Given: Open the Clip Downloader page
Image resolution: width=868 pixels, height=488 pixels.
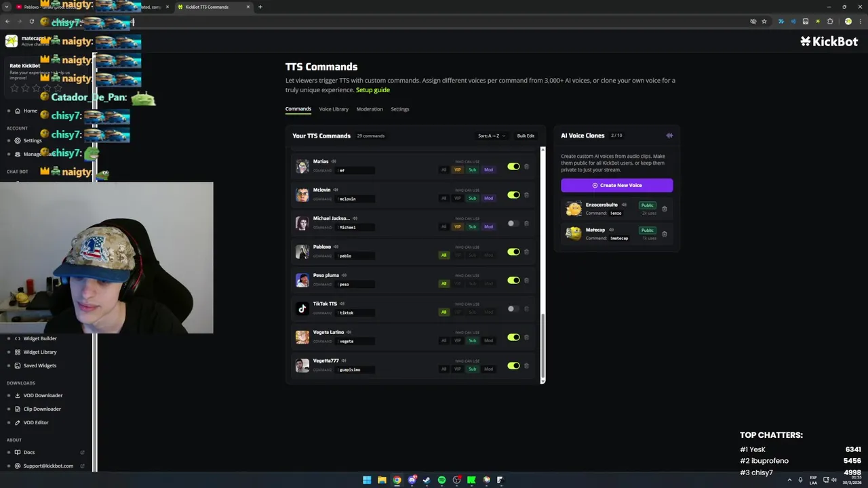Looking at the screenshot, I should (x=42, y=409).
